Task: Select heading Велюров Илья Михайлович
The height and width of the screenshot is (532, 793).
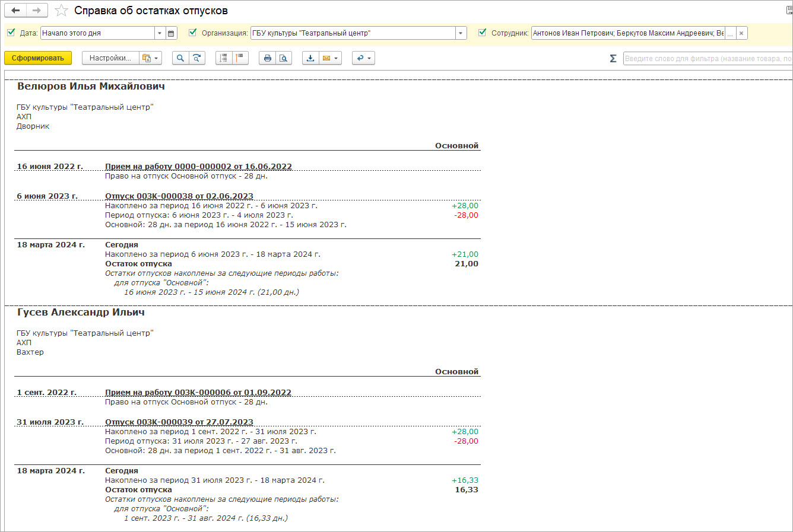Action: pyautogui.click(x=91, y=86)
